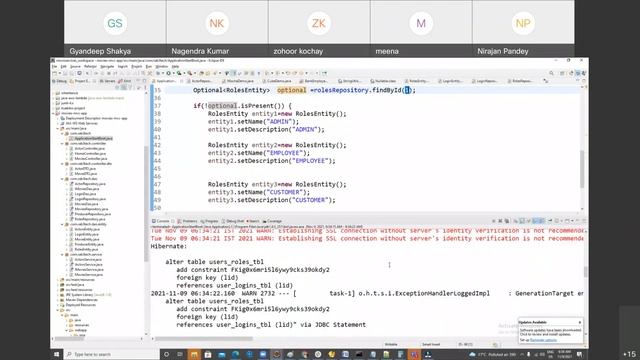The height and width of the screenshot is (360, 640).
Task: Open the Window menu
Action: (162, 67)
